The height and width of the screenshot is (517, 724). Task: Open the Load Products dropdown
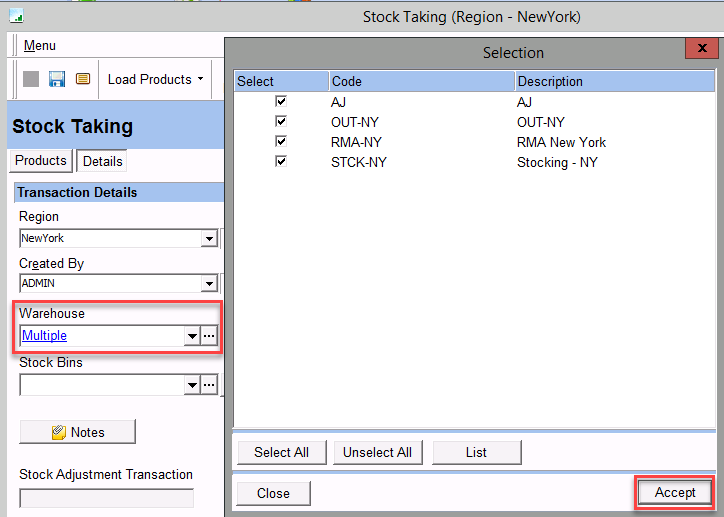(155, 79)
